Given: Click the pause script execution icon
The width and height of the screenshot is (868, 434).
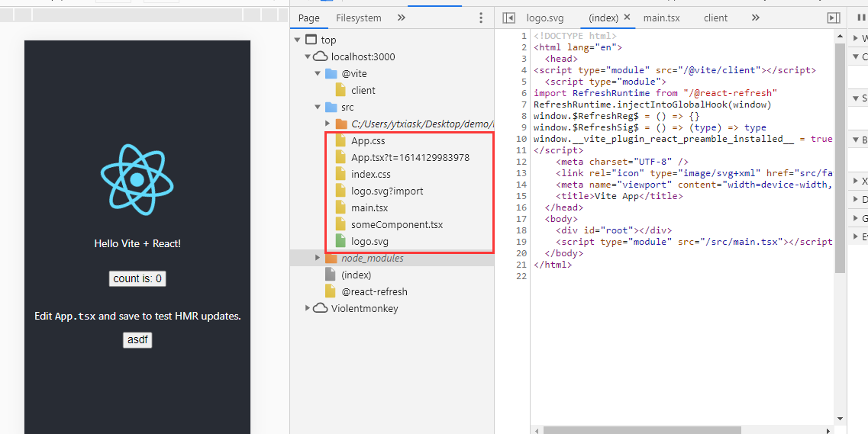Looking at the screenshot, I should pos(861,18).
